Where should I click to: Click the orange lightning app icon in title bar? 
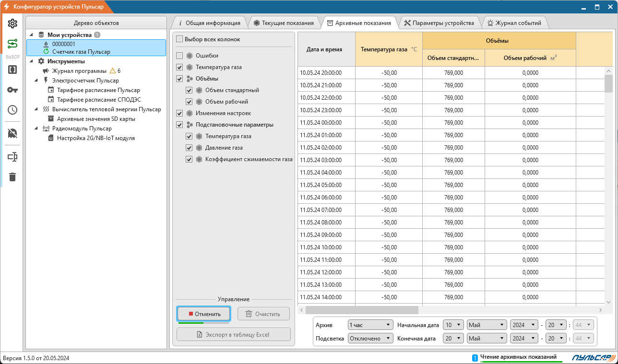coord(6,7)
